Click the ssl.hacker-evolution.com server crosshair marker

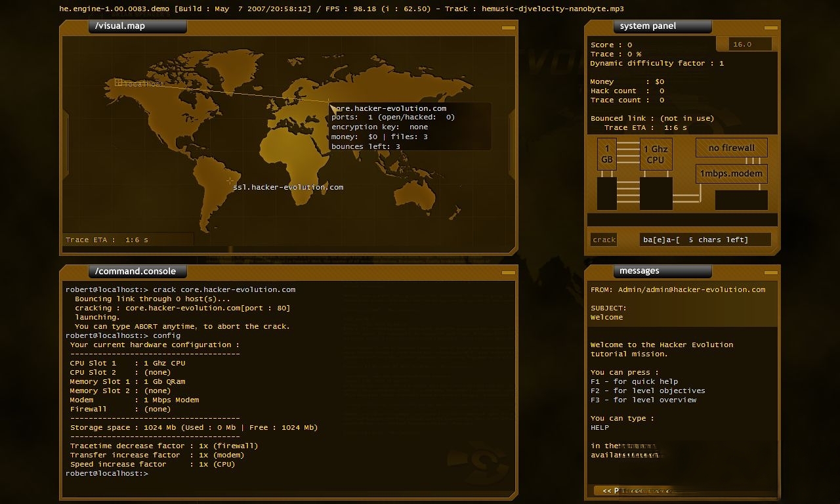tap(230, 180)
